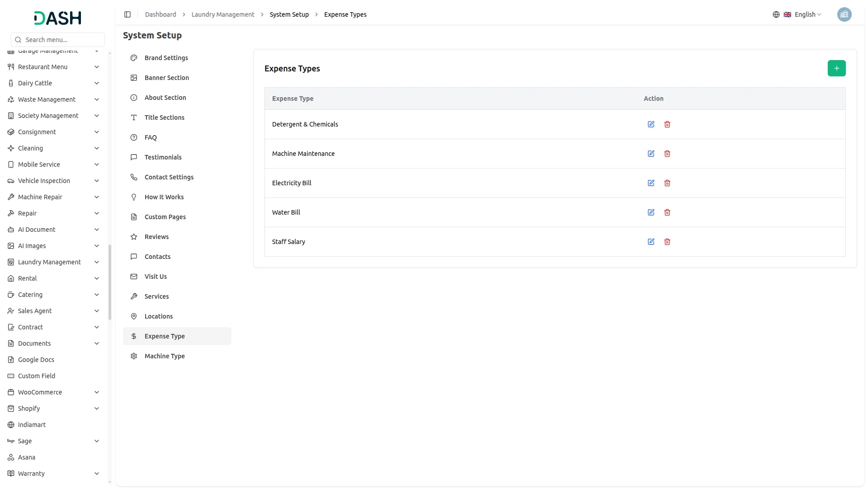Expand the Restaurant Menu sidebar item
868x488 pixels.
click(x=54, y=67)
